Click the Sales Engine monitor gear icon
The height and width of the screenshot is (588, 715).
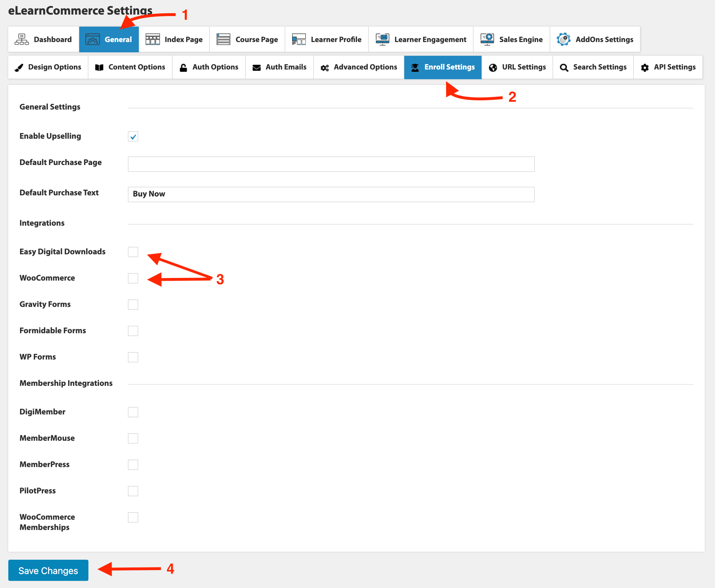click(x=487, y=39)
